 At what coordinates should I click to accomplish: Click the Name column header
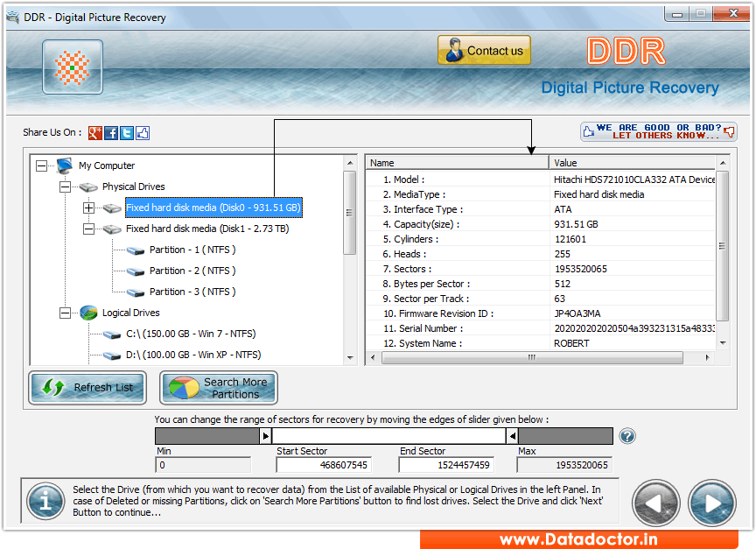(x=457, y=163)
